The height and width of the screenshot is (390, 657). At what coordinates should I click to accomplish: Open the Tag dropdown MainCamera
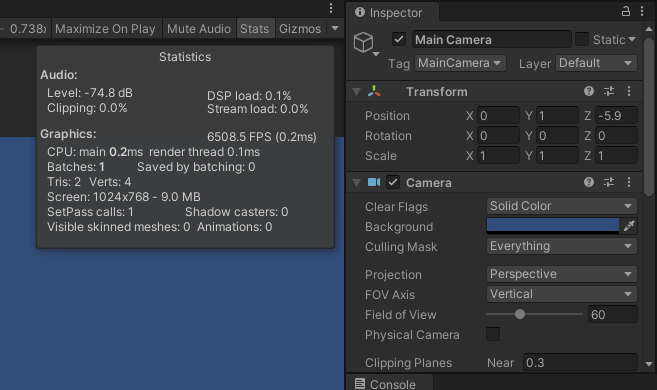(460, 63)
